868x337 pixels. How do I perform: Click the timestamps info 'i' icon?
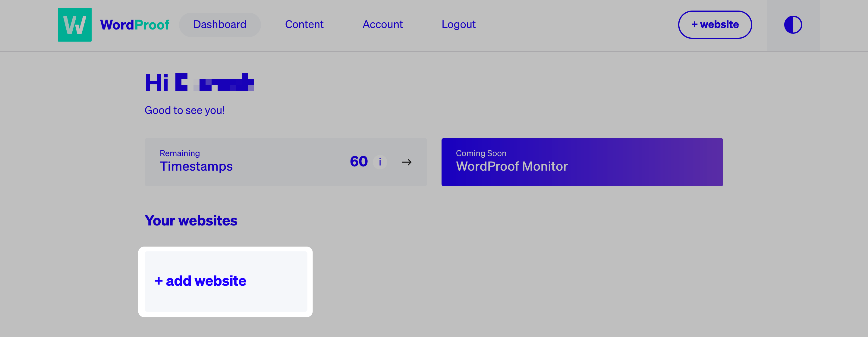pyautogui.click(x=380, y=162)
